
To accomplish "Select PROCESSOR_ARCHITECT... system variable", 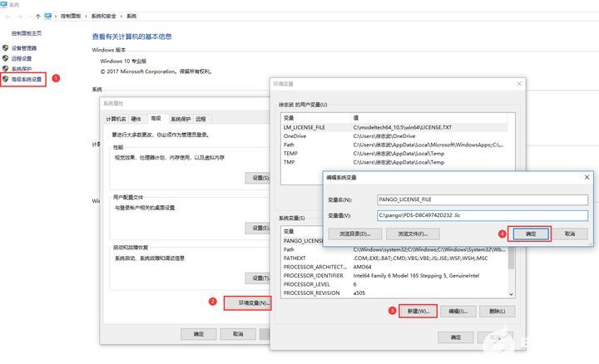I will click(395, 267).
